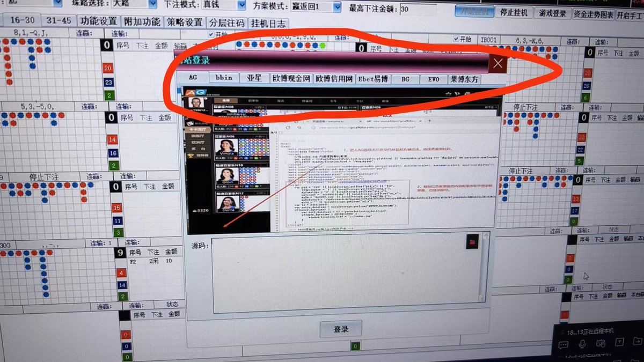Select the 亚星 tab in login dialog
Screen dimensions: 644x362
coord(254,78)
